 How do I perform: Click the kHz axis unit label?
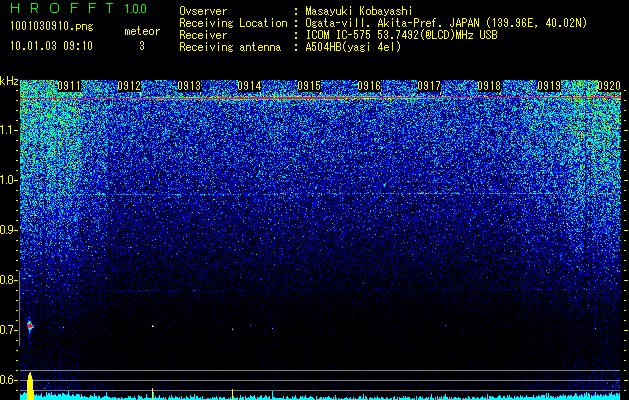tap(9, 81)
